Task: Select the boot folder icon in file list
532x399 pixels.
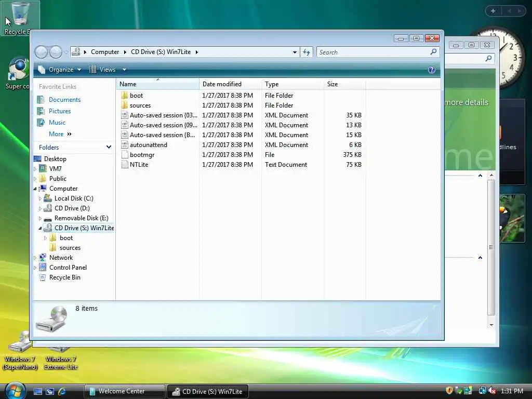Action: coord(125,96)
